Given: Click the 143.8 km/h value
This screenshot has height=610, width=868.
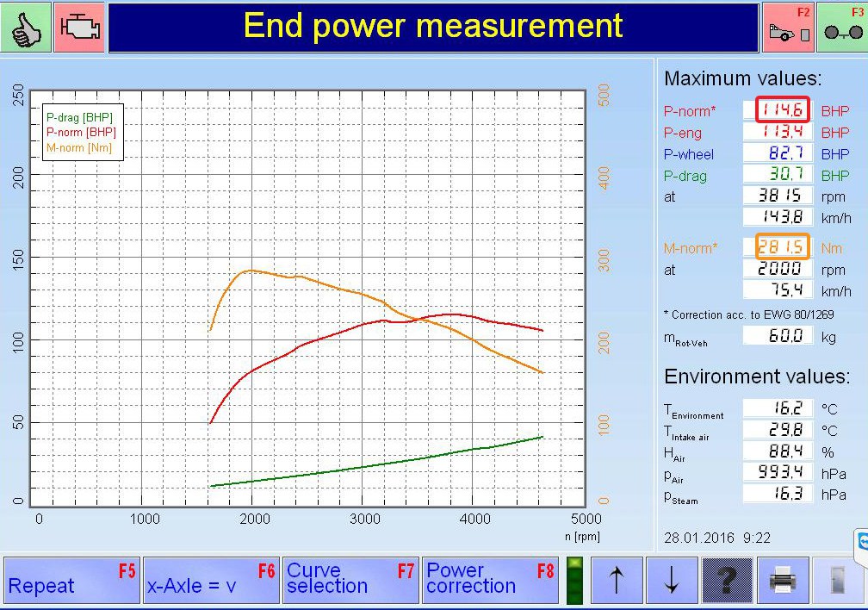Looking at the screenshot, I should 778,216.
